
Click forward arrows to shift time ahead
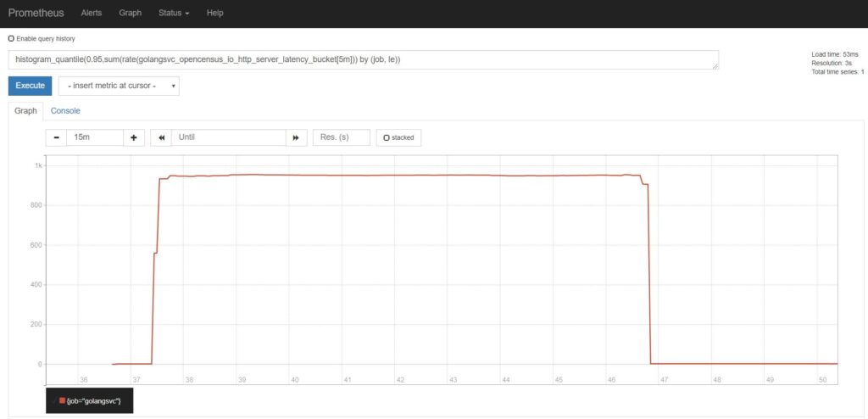pyautogui.click(x=297, y=137)
